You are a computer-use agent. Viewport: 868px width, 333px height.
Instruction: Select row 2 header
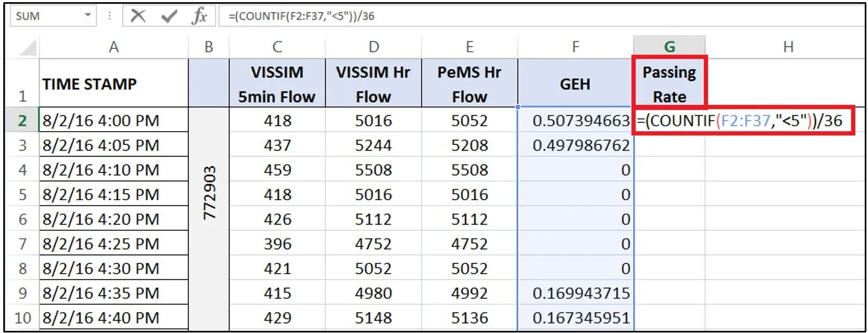(22, 120)
